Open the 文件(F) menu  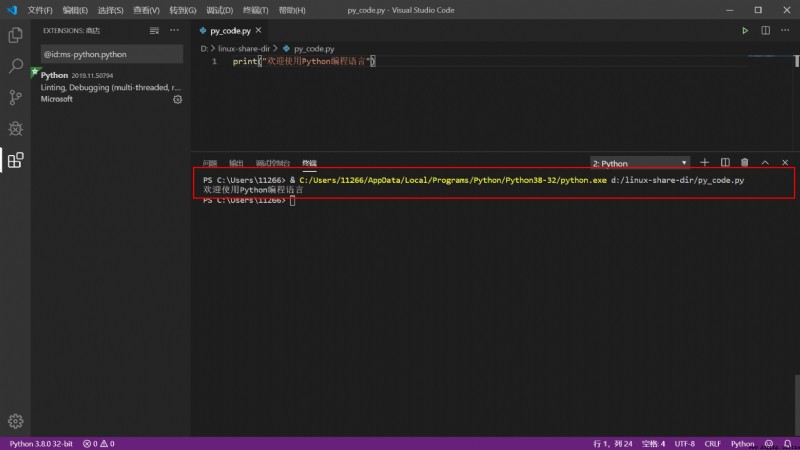pos(40,10)
